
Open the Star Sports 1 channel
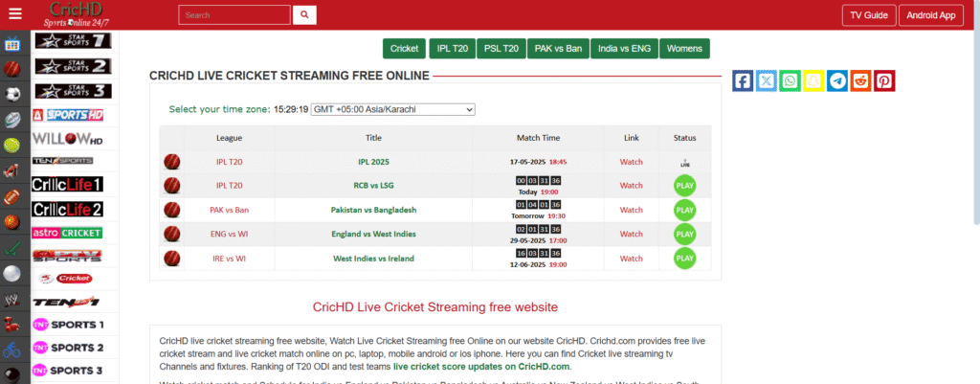click(x=73, y=41)
